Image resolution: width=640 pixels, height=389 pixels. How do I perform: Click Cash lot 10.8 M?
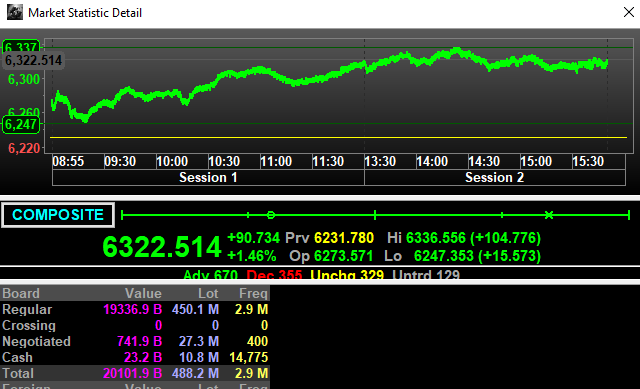pos(199,357)
